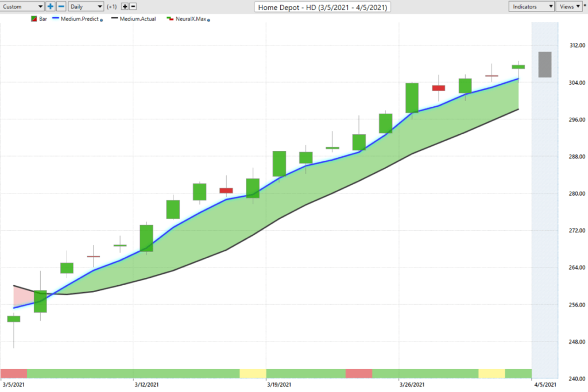Click the last green candlestick near 308
Image resolution: width=588 pixels, height=392 pixels.
click(x=519, y=67)
